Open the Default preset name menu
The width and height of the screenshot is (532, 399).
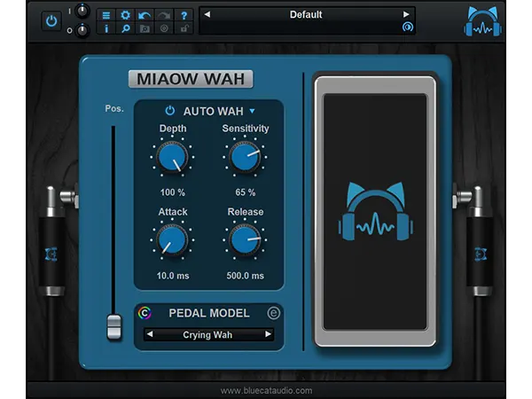click(306, 14)
